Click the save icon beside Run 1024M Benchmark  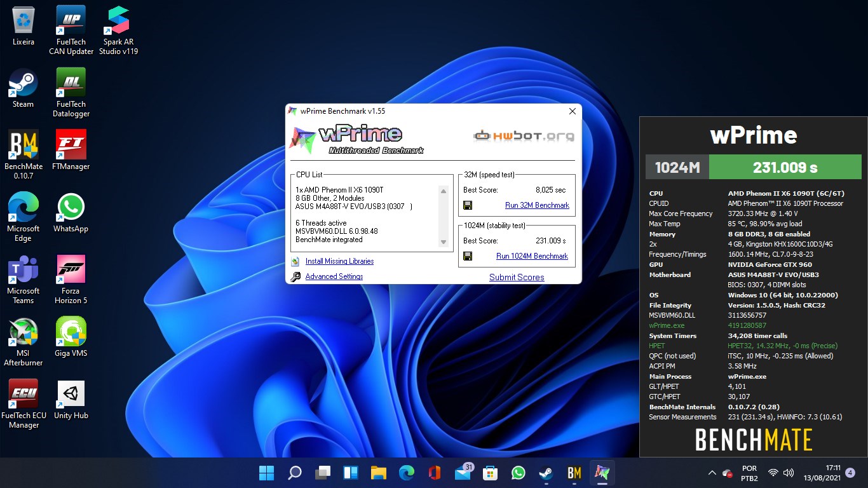point(468,256)
